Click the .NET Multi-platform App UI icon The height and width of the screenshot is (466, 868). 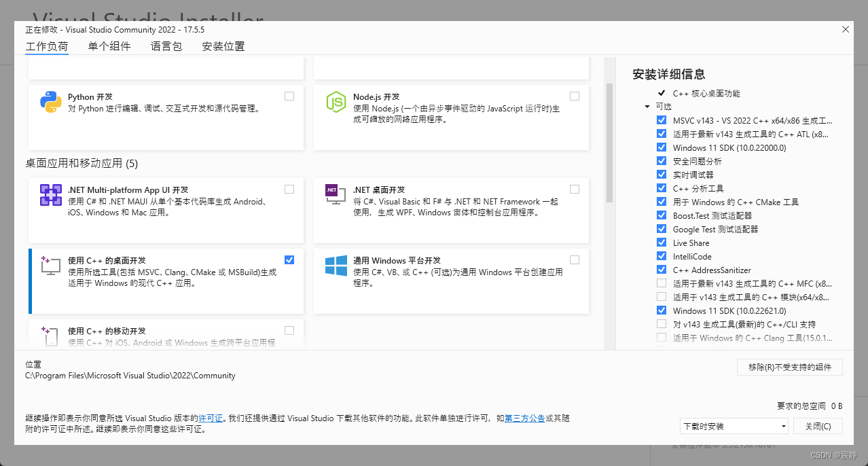pos(51,195)
